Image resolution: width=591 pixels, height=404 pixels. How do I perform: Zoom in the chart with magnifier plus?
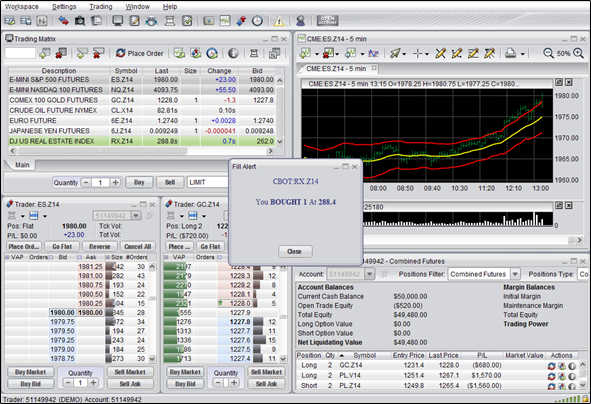[x=579, y=53]
